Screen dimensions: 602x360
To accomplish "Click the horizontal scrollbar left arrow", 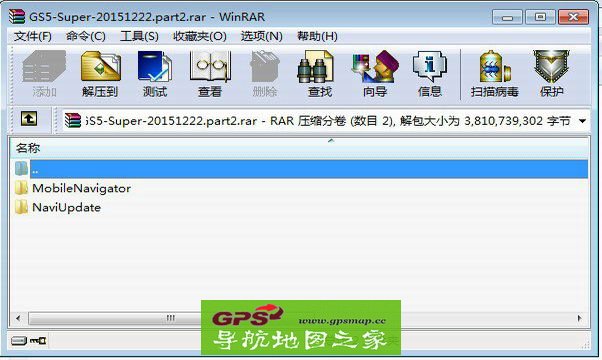I will click(18, 318).
